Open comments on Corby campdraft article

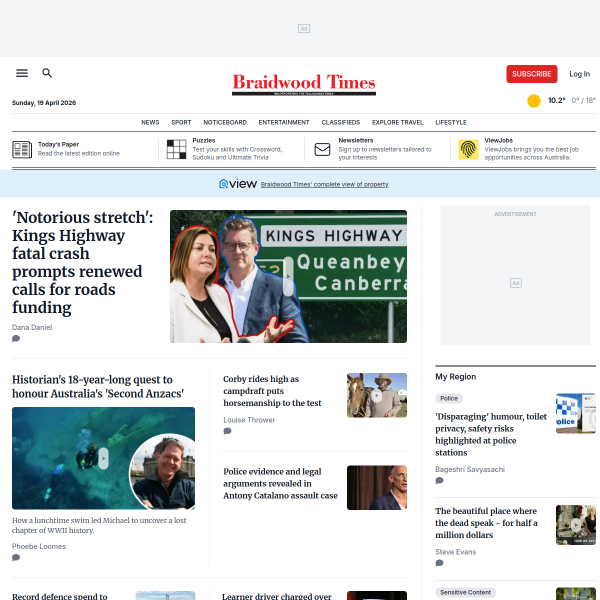(x=227, y=431)
